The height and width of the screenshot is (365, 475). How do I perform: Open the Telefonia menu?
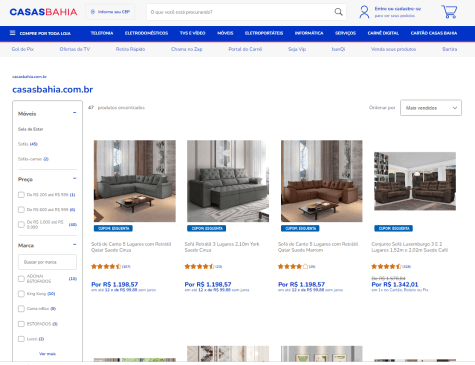pos(102,33)
